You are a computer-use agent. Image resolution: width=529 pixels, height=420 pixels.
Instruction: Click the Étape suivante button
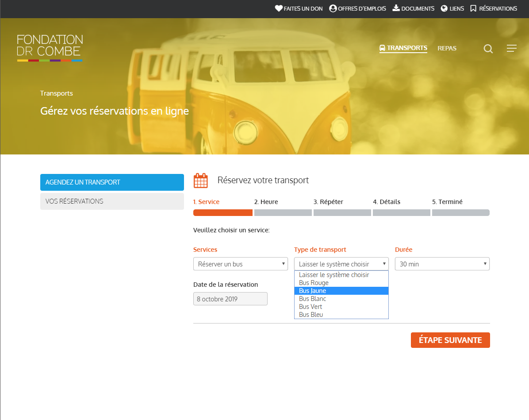[x=450, y=340]
